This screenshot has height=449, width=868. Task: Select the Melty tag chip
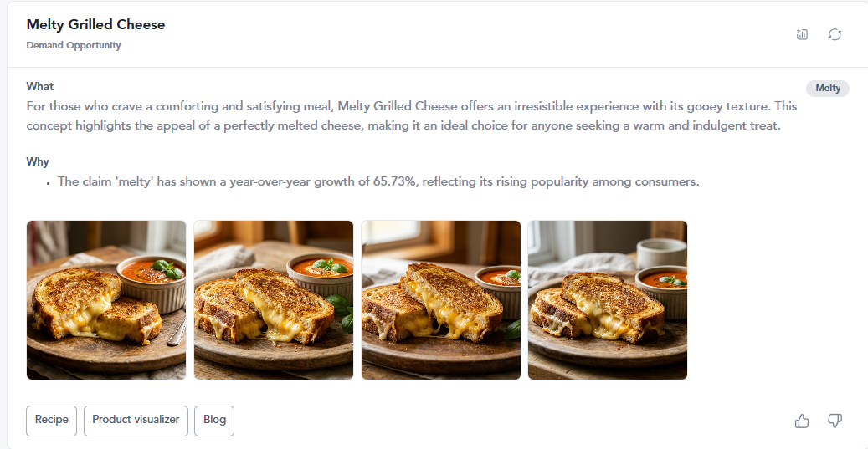[x=828, y=89]
